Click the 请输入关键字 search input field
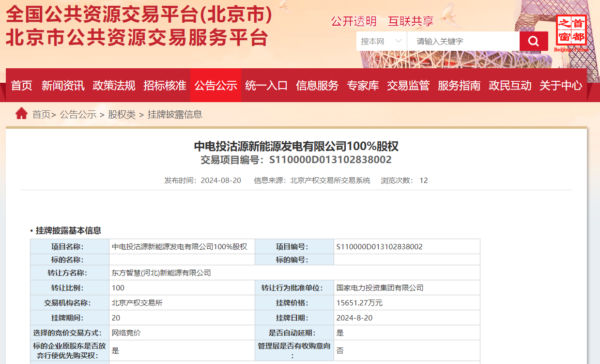The height and width of the screenshot is (364, 600). [x=460, y=41]
